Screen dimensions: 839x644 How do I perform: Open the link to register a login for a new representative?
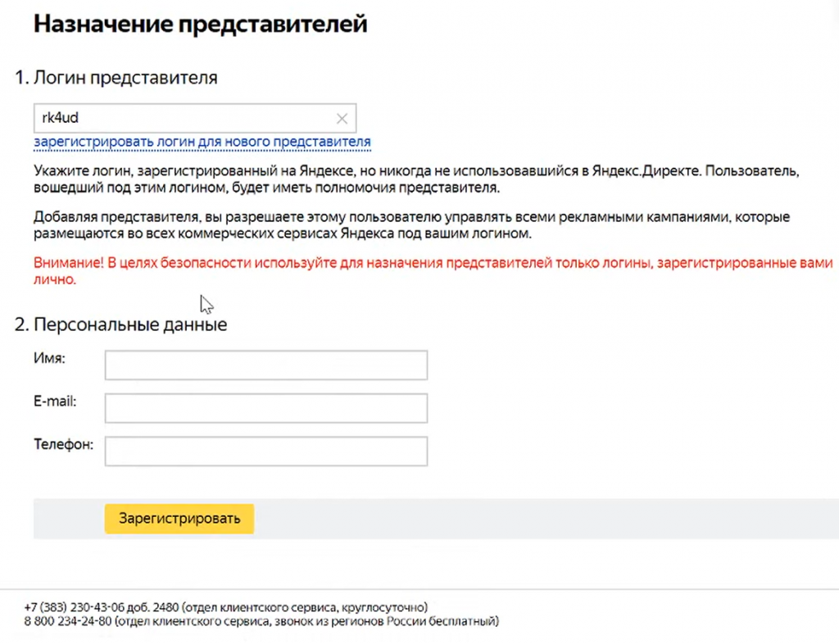(x=202, y=142)
